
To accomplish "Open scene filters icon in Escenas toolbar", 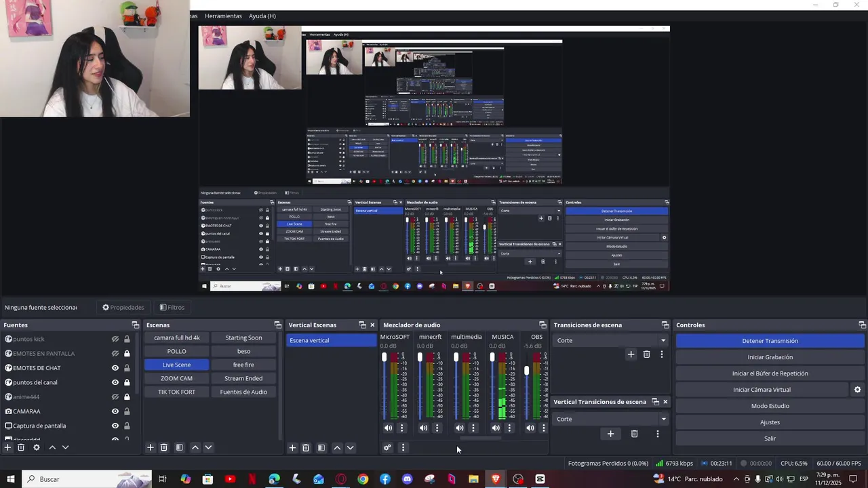I will (x=179, y=447).
